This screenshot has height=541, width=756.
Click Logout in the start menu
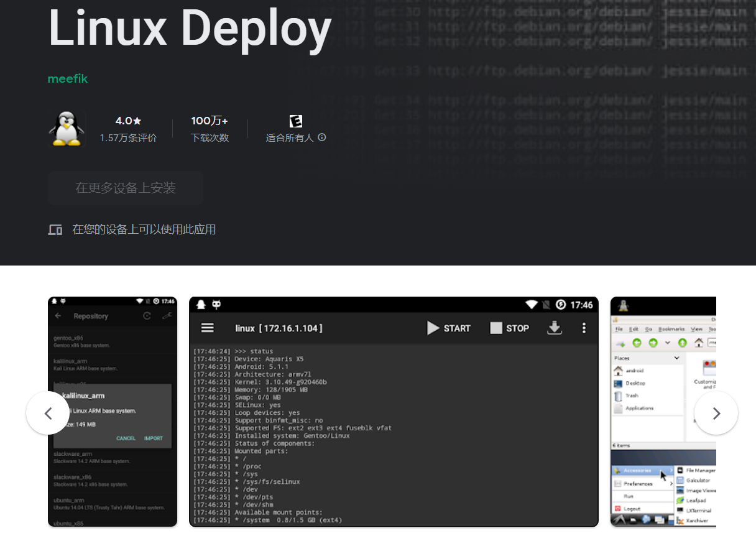click(627, 509)
